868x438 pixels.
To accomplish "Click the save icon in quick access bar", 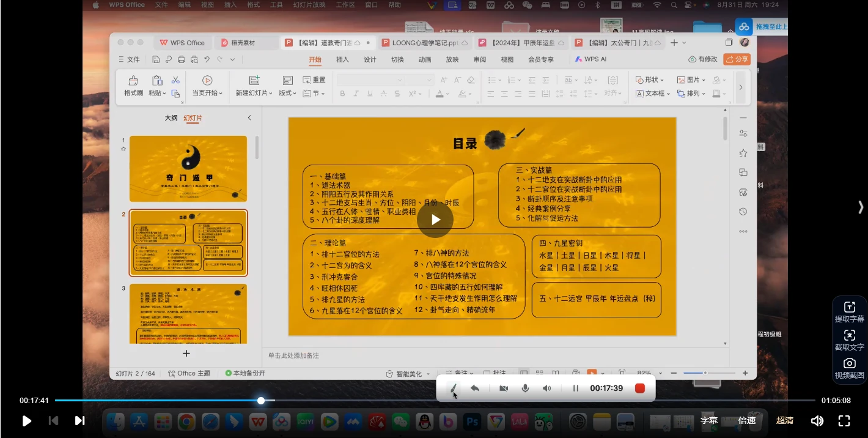I will (x=156, y=59).
